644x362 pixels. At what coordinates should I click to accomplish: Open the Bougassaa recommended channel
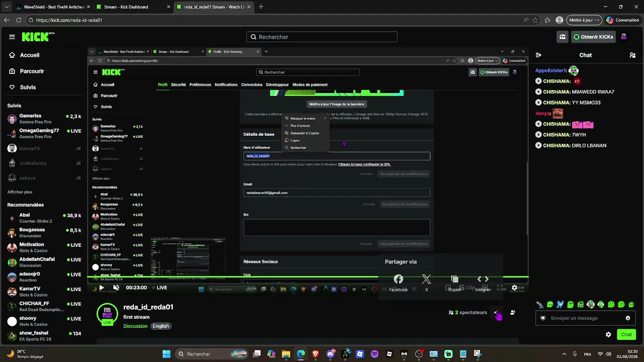pos(44,233)
